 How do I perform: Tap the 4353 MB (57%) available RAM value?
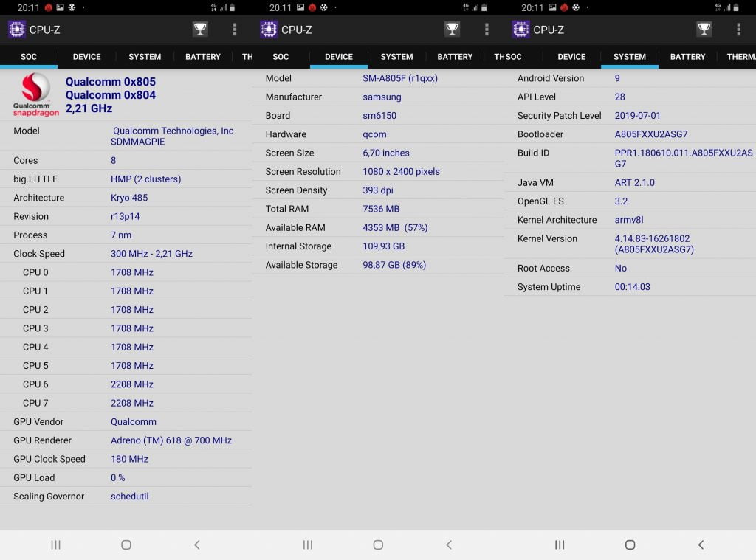(396, 227)
